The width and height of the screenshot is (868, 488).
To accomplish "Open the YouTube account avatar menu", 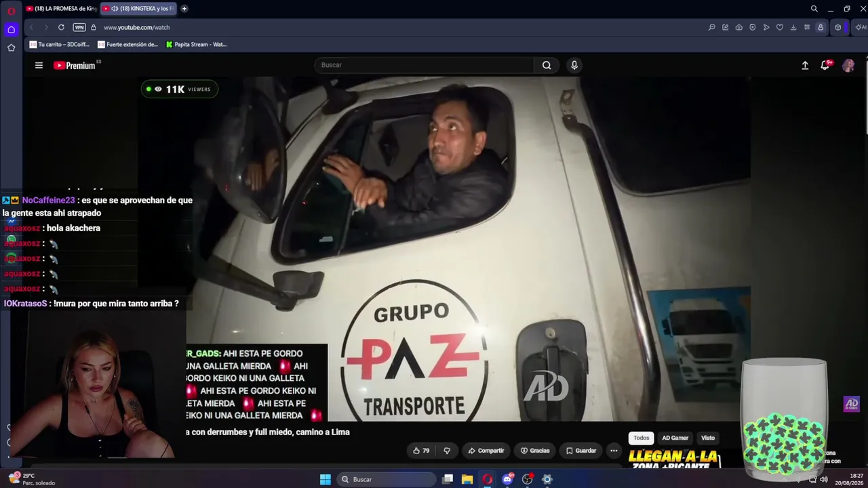I will point(848,65).
